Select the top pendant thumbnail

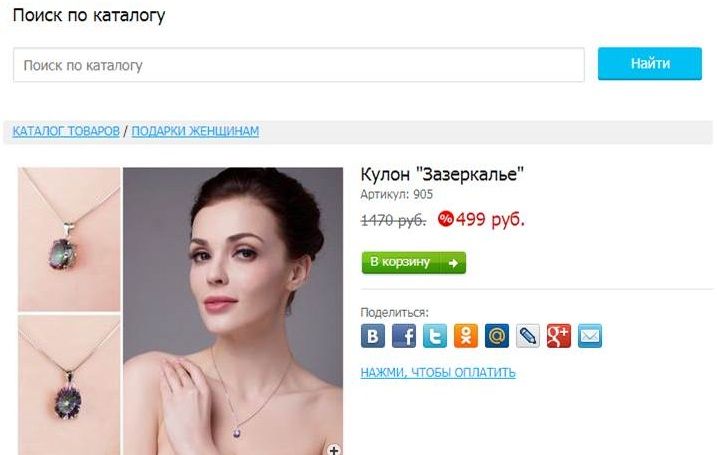tap(69, 239)
